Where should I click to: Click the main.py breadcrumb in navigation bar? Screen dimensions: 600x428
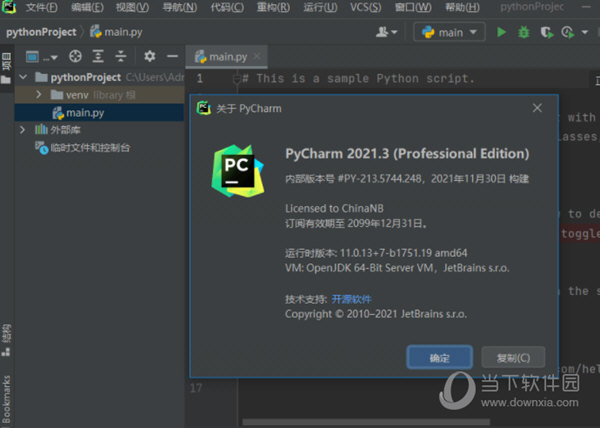click(x=116, y=32)
